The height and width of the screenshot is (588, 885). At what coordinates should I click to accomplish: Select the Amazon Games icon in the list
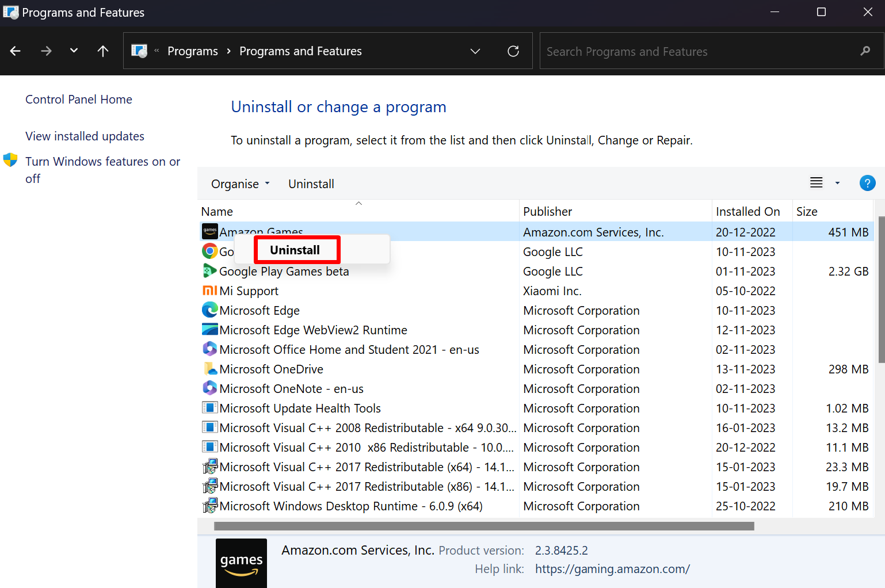coord(210,231)
